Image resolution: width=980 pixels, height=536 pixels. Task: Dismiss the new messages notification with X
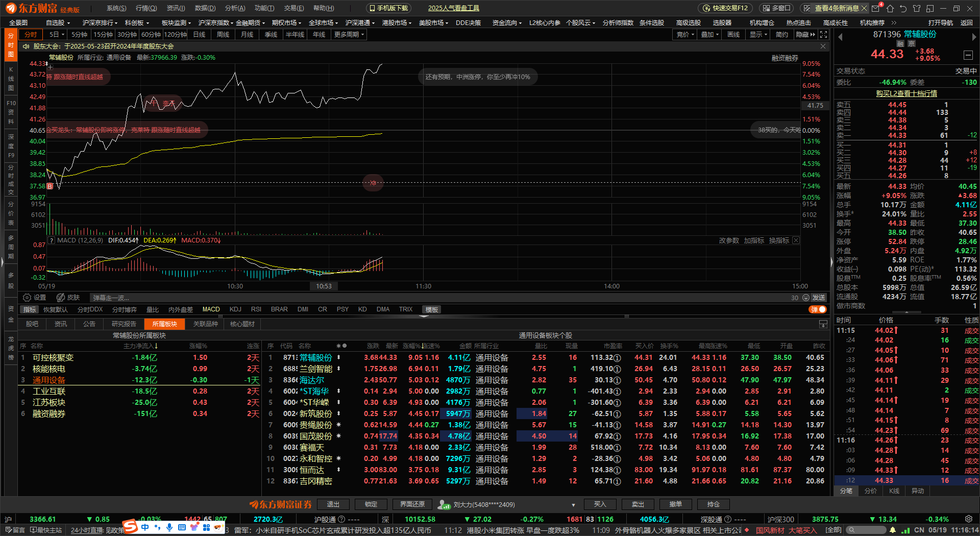click(864, 8)
